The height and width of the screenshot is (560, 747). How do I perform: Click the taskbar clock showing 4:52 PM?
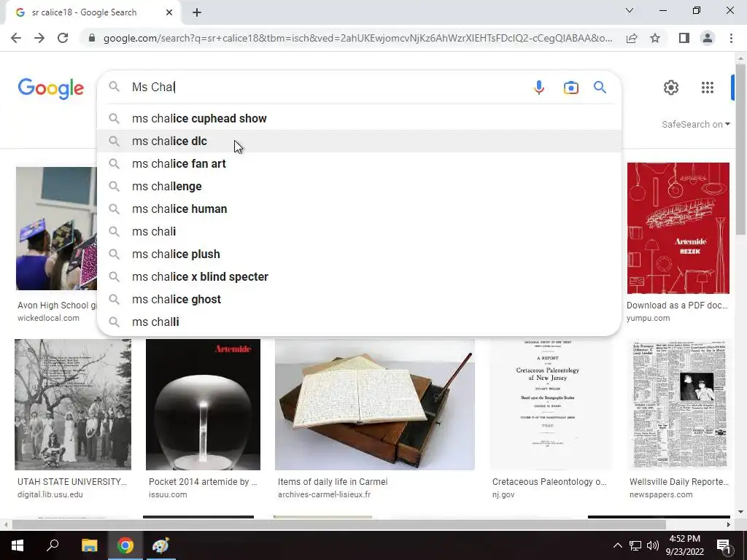[x=684, y=545]
